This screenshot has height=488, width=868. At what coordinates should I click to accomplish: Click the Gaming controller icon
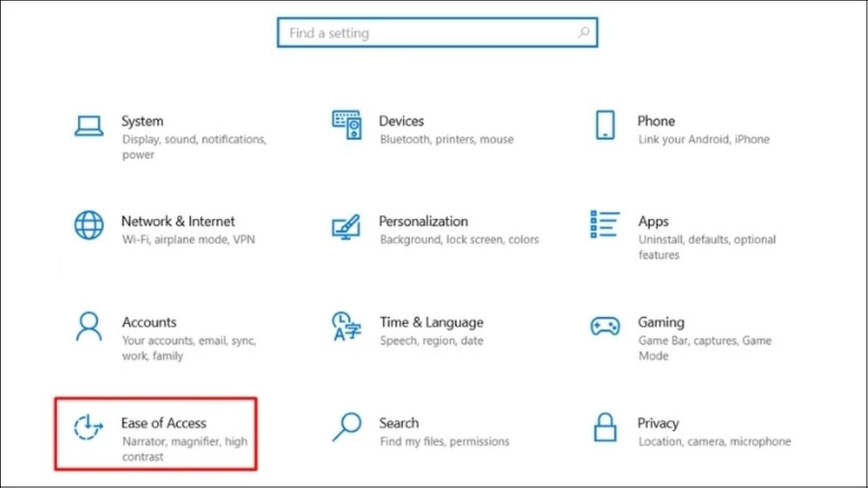click(605, 326)
